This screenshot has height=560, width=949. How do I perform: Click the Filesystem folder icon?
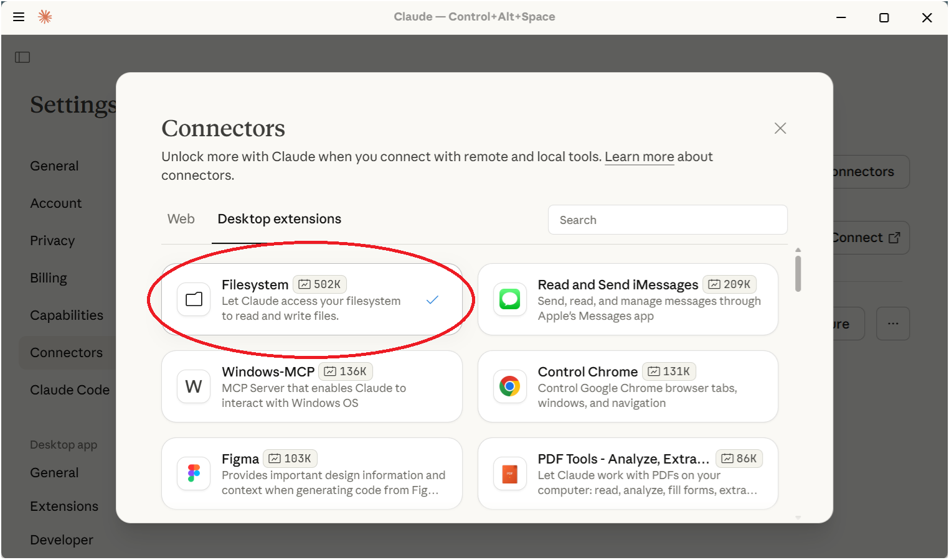[x=194, y=299]
